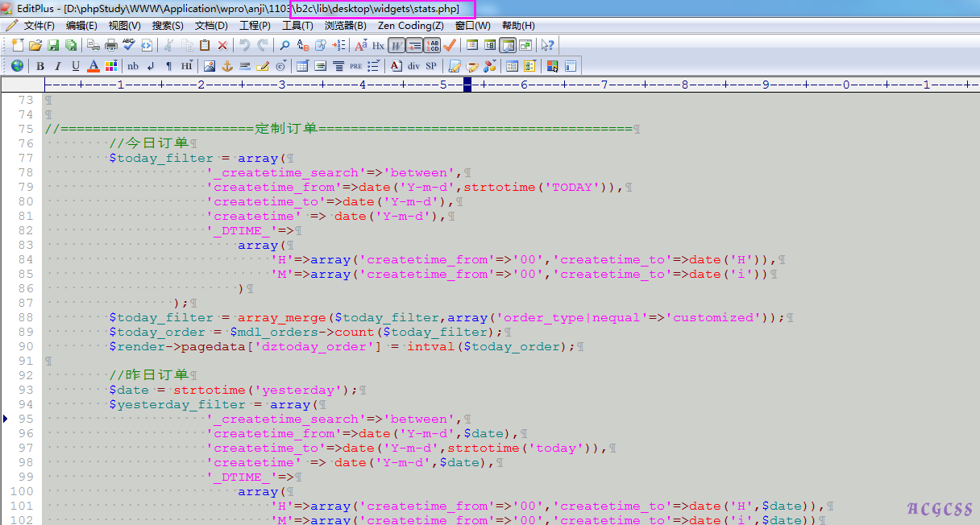Toggle auto indent option
Viewport: 980px width, 525px height.
tap(414, 46)
